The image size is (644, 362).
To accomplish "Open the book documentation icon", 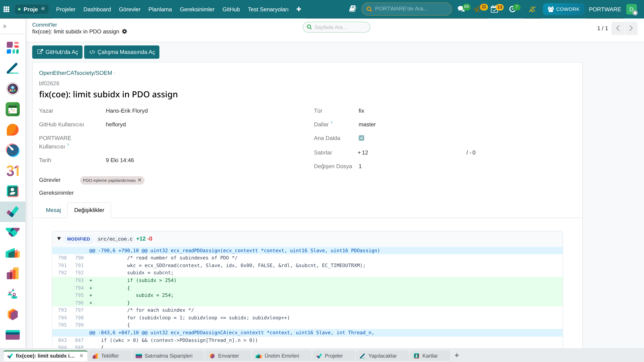I will click(x=353, y=9).
